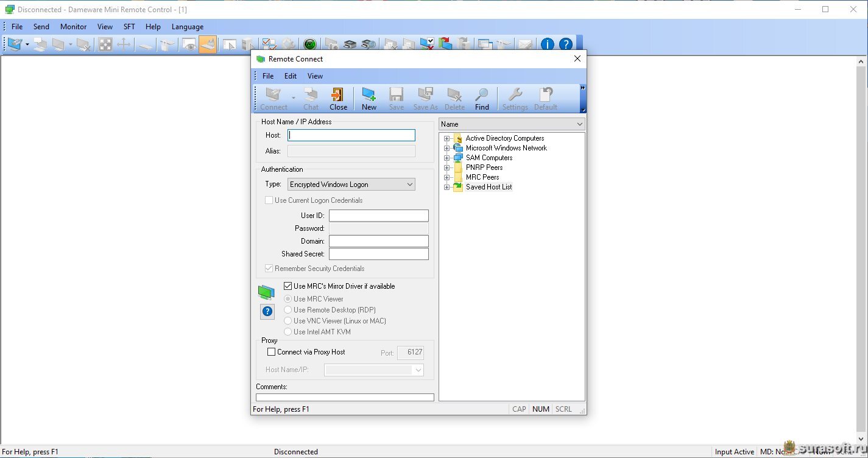Uncheck Use MRC's Mirror Driver if available
Image resolution: width=868 pixels, height=458 pixels.
pyautogui.click(x=288, y=286)
